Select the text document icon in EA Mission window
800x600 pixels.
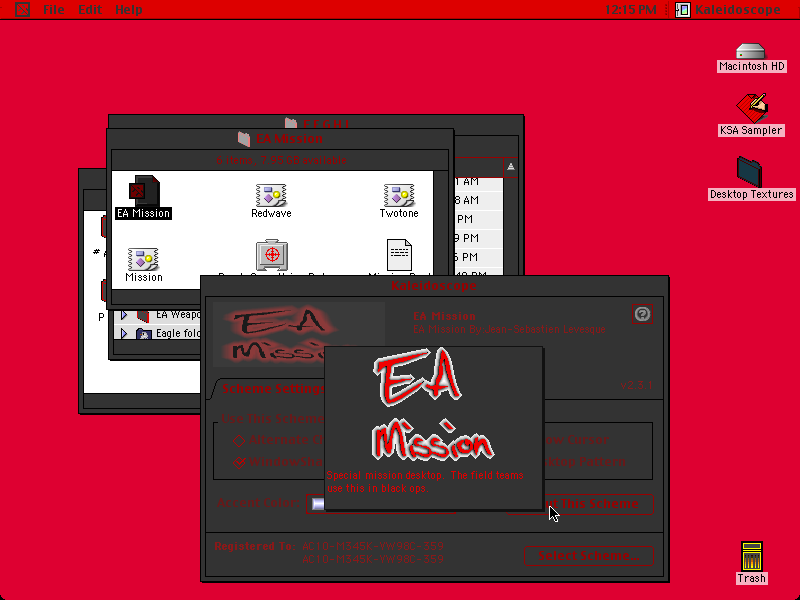pyautogui.click(x=399, y=255)
